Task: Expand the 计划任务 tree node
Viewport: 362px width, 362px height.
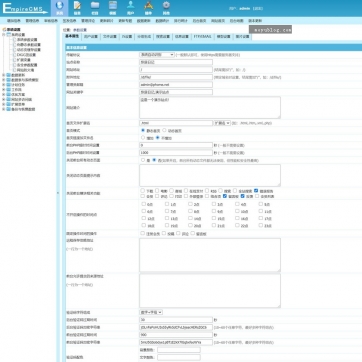Action: click(3, 85)
